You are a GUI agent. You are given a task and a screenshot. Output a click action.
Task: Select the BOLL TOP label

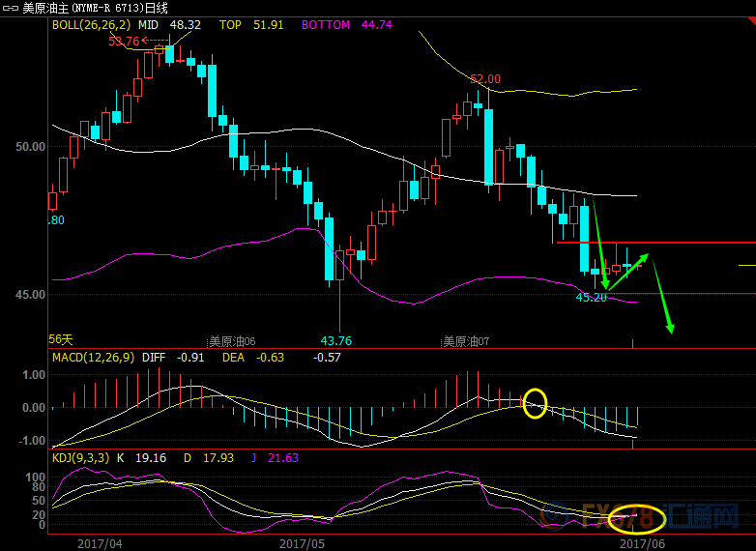230,25
